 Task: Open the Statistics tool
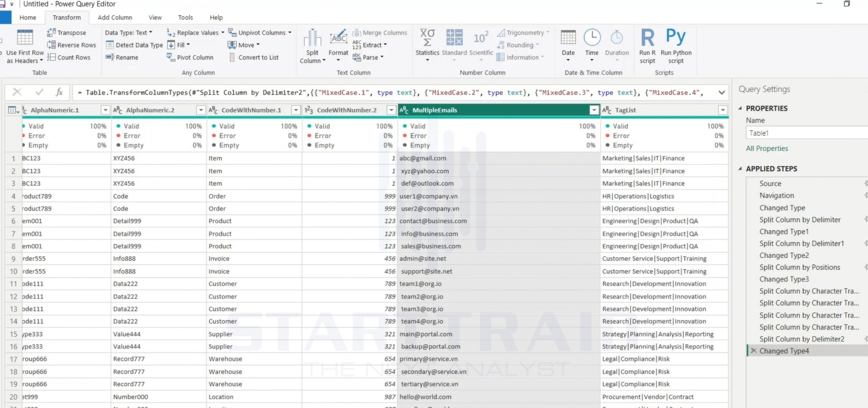427,46
